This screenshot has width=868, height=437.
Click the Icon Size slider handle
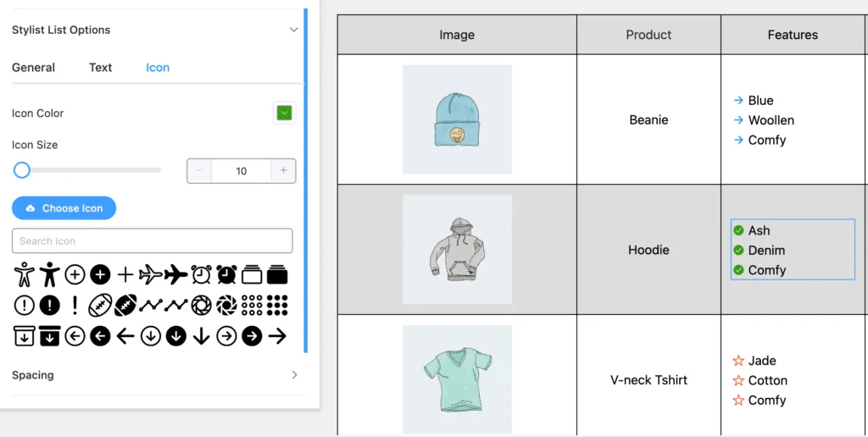21,170
